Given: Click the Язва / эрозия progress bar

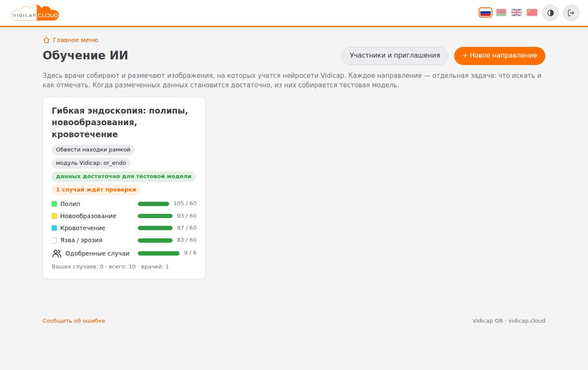Looking at the screenshot, I should [155, 240].
